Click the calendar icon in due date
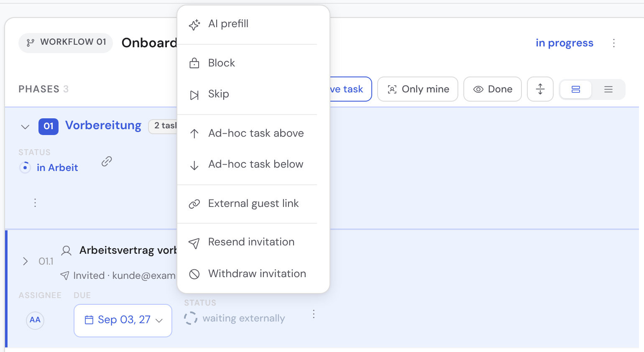The height and width of the screenshot is (352, 644). tap(89, 320)
